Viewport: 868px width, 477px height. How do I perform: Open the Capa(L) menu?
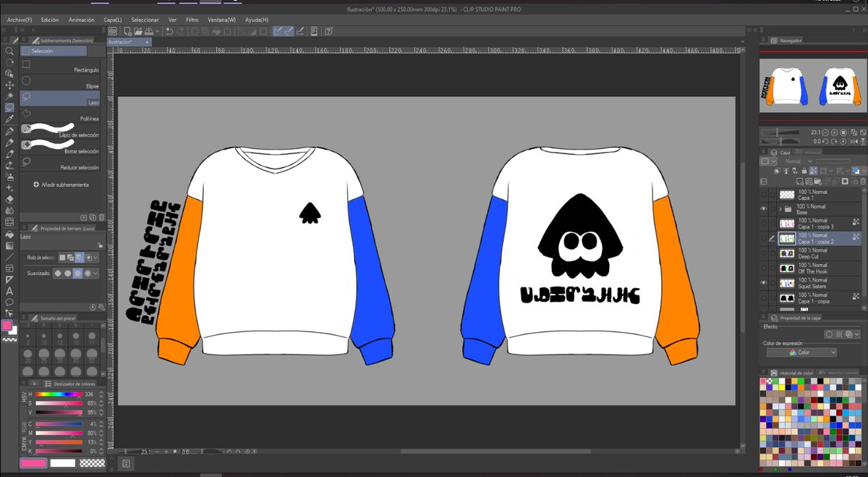[x=112, y=20]
